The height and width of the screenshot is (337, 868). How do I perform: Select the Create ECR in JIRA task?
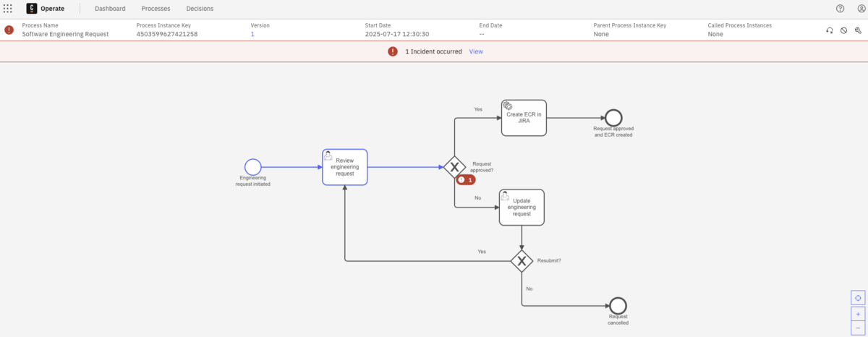coord(524,118)
